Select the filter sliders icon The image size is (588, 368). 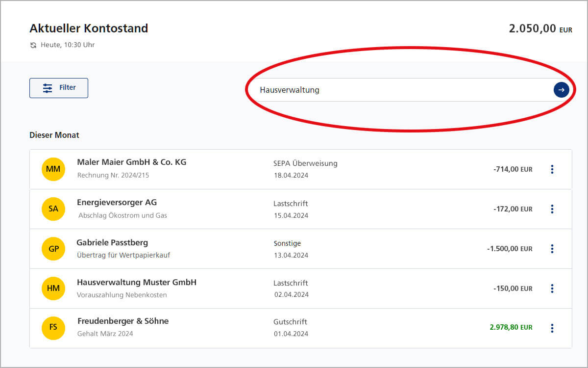point(48,88)
